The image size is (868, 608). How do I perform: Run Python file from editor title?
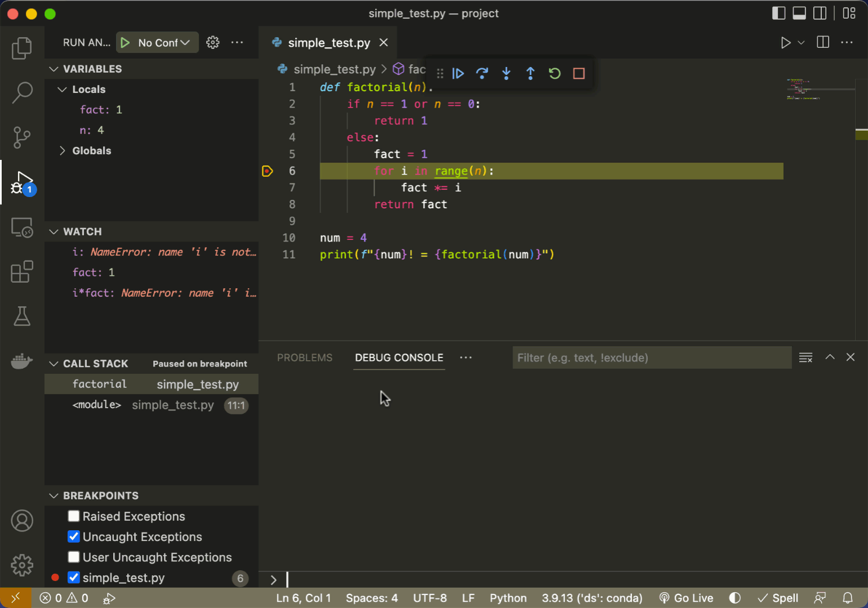pos(785,43)
